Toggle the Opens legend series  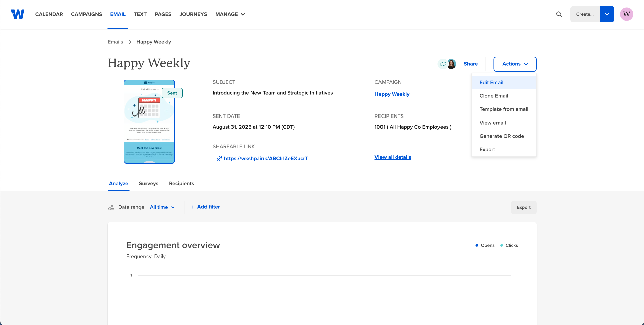point(485,245)
